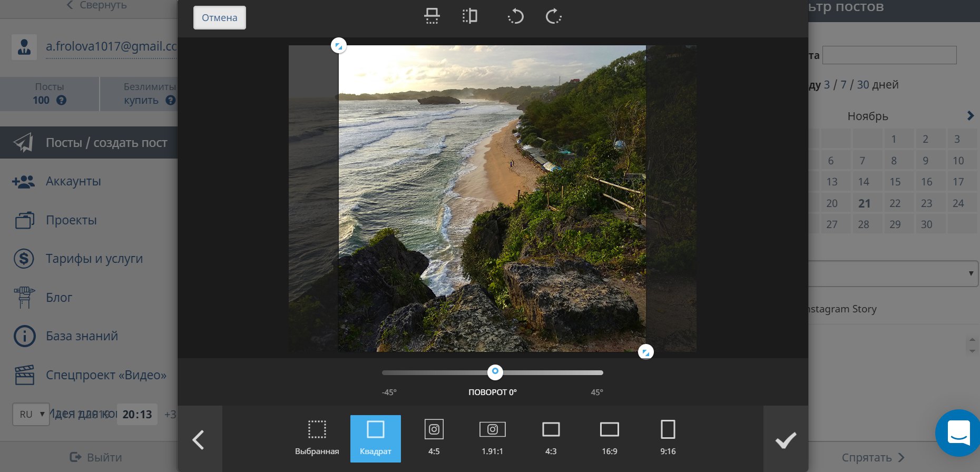The height and width of the screenshot is (472, 980).
Task: Flip image horizontally icon in editor toolbar
Action: click(x=469, y=16)
